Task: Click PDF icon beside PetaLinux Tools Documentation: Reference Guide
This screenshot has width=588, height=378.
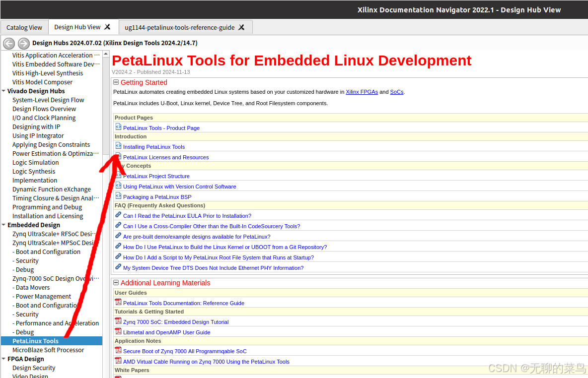Action: [x=118, y=302]
